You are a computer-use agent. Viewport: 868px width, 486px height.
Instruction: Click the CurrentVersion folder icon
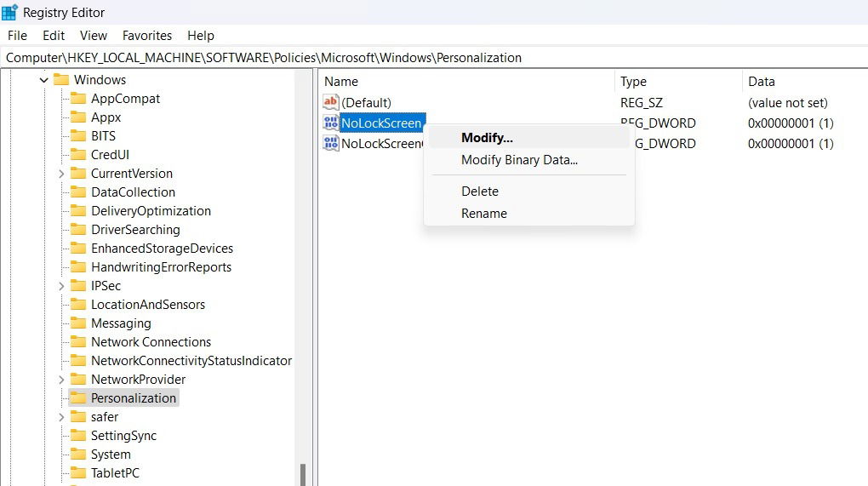coord(78,174)
